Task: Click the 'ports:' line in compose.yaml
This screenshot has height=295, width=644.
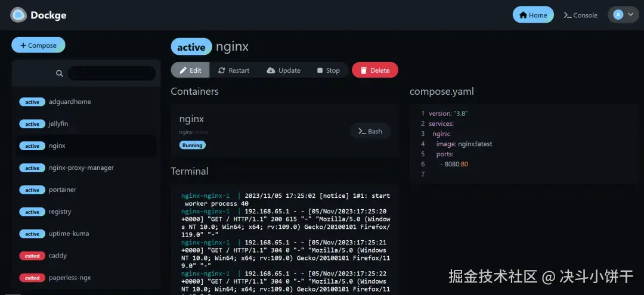Action: (x=445, y=154)
